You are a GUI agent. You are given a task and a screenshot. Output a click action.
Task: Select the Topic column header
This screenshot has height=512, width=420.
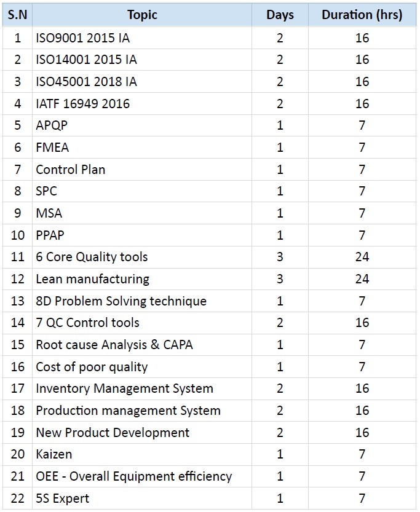click(142, 15)
